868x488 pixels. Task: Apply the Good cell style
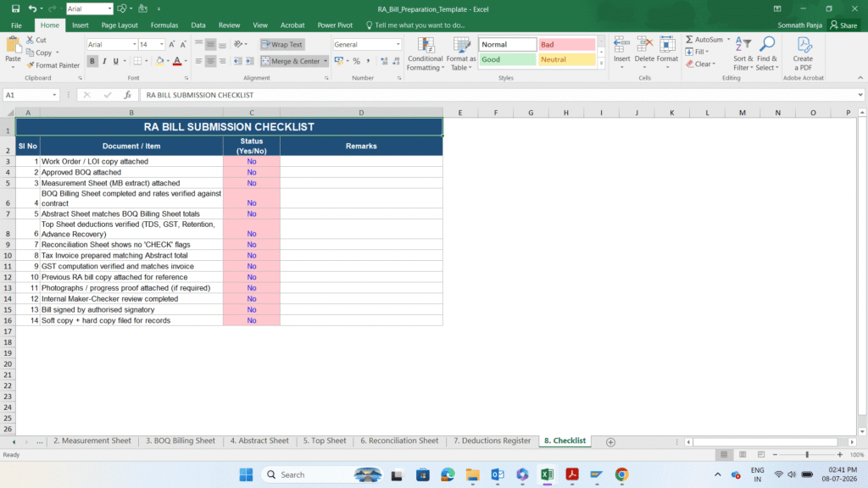click(508, 59)
